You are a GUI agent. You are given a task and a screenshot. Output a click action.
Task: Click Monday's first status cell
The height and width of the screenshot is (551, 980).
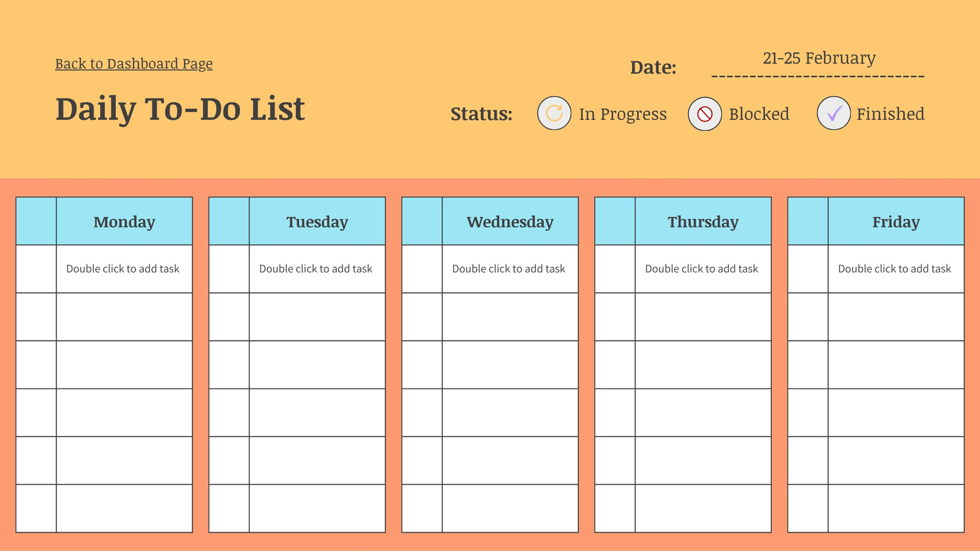[36, 269]
